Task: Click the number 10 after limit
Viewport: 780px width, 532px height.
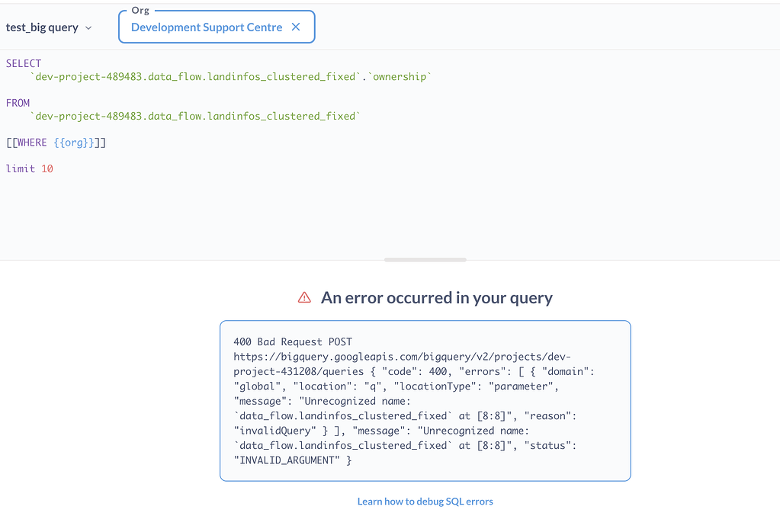Action: coord(47,168)
